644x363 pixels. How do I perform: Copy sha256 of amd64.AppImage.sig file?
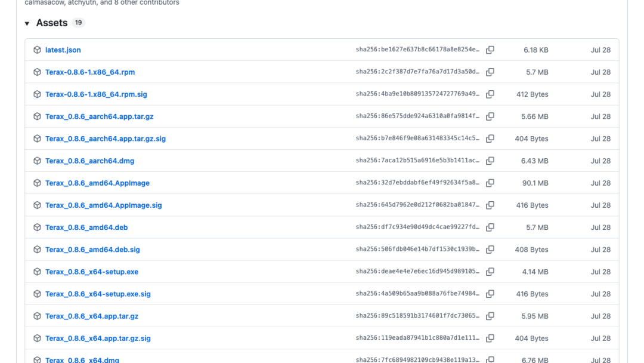[490, 205]
